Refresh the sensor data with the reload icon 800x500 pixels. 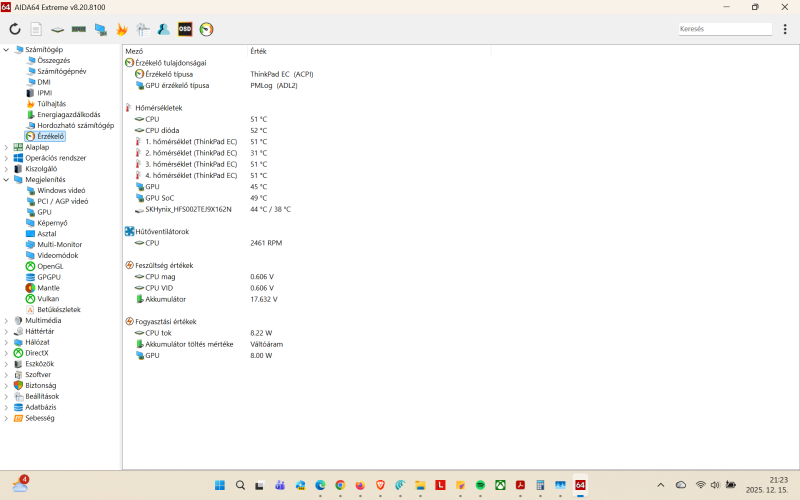pyautogui.click(x=15, y=29)
